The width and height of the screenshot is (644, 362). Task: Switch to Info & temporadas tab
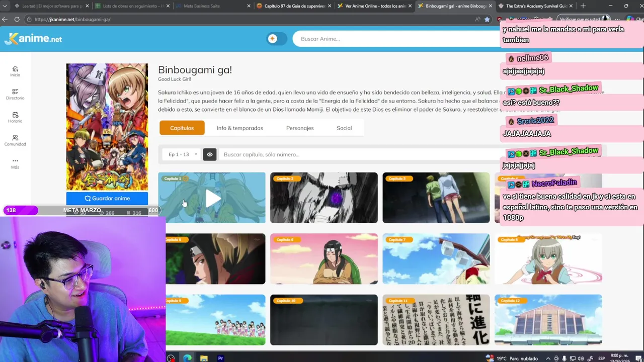point(240,128)
